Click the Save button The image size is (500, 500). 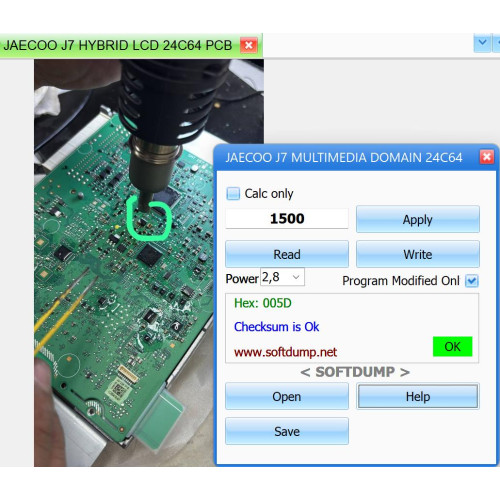pos(287,431)
